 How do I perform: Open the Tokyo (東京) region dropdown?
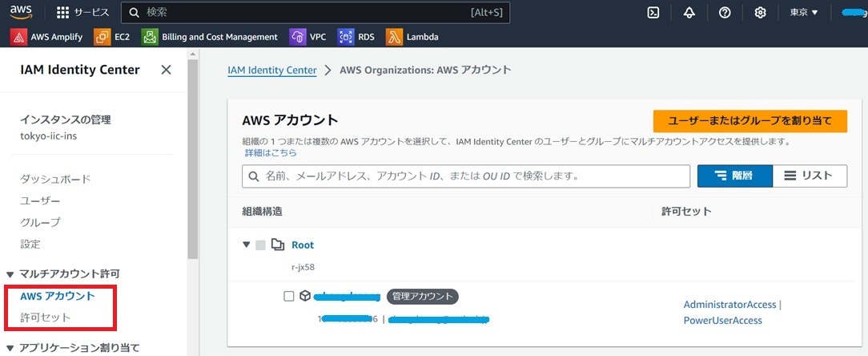click(x=804, y=12)
